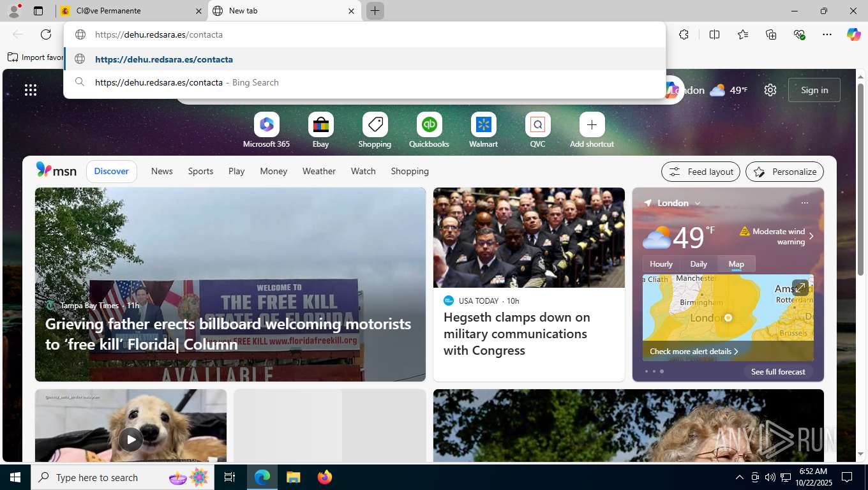Select Bing Search suggestion for contacta
Screen dimensions: 868x490
tap(365, 82)
